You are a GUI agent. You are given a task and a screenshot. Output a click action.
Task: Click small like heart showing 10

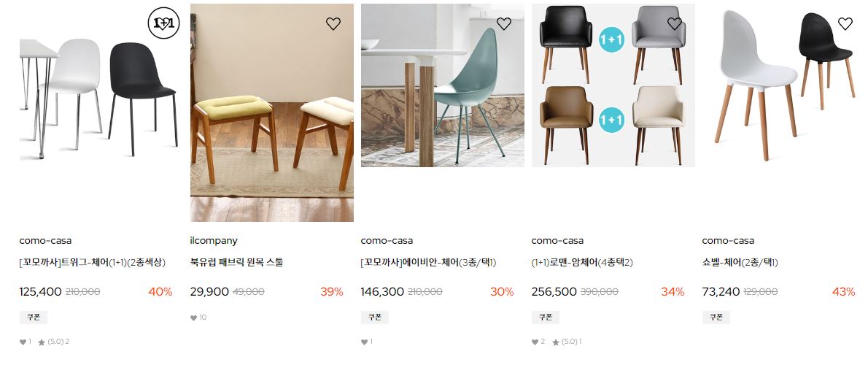[x=193, y=318]
